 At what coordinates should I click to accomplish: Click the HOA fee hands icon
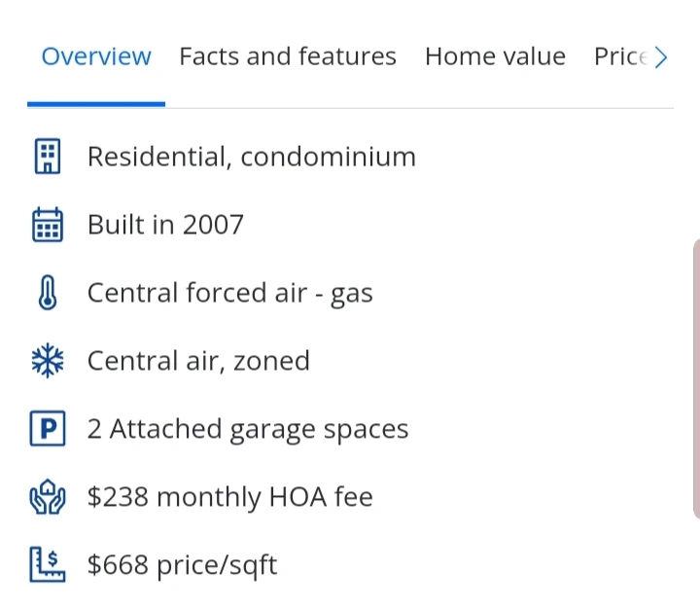47,497
